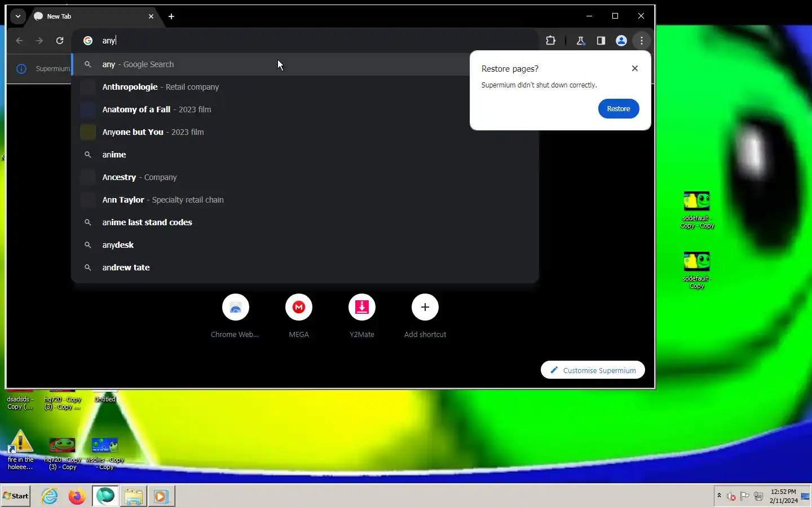Show hidden system tray icons
Screen dimensions: 812x508
(719, 496)
